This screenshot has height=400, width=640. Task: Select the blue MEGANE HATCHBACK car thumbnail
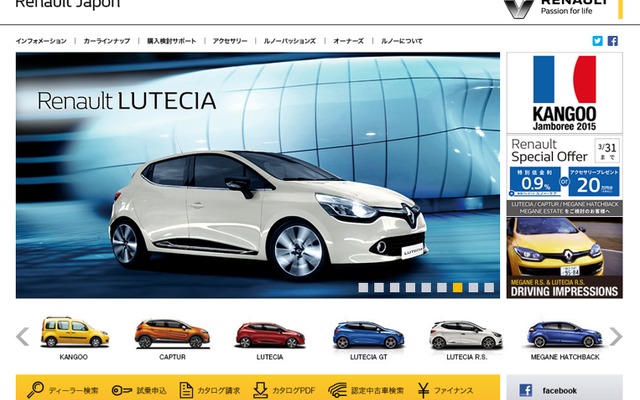564,334
